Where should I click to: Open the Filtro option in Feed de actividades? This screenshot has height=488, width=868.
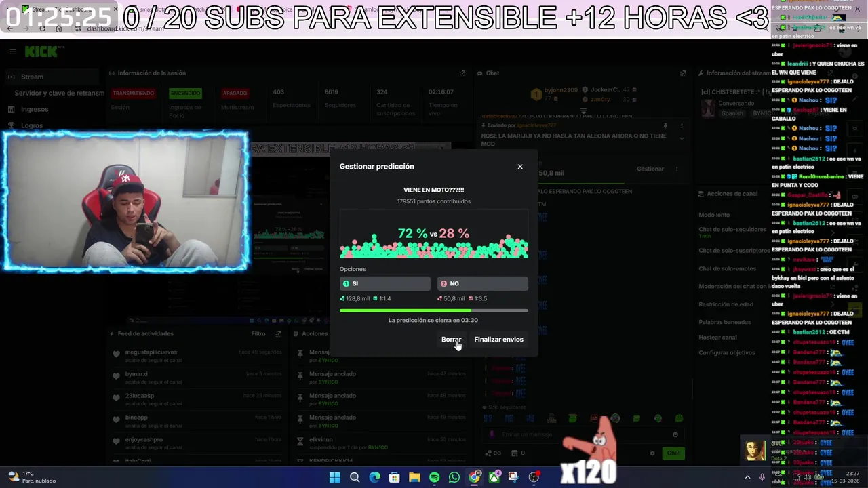pyautogui.click(x=258, y=333)
